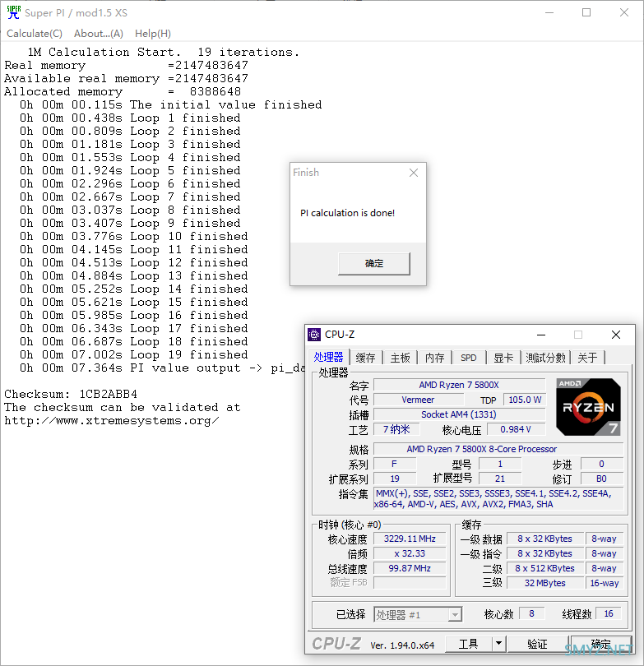This screenshot has width=644, height=666.
Task: Maximize the Super PI window
Action: click(586, 12)
